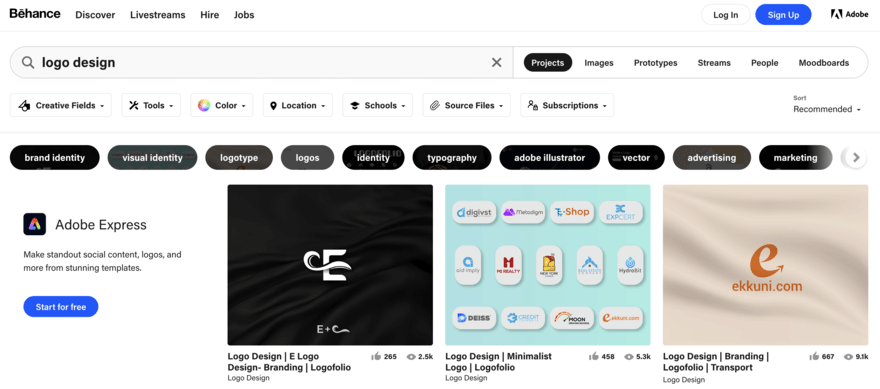Select the Projects tab

(548, 62)
